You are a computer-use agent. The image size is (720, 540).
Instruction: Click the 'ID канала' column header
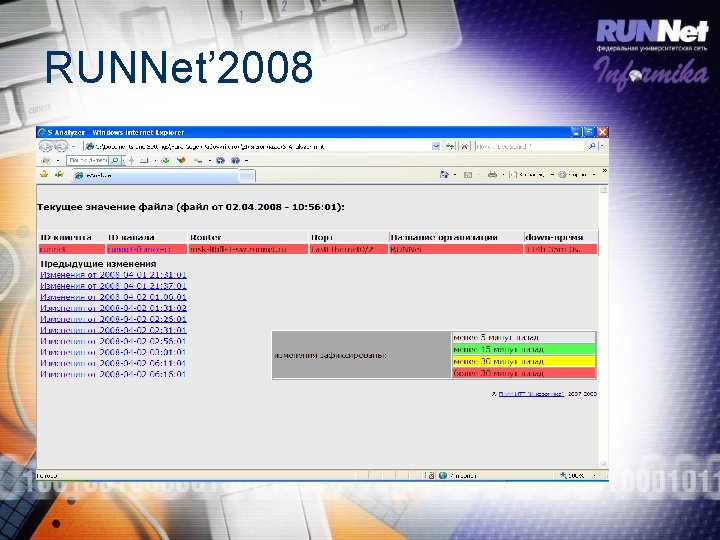[131, 237]
